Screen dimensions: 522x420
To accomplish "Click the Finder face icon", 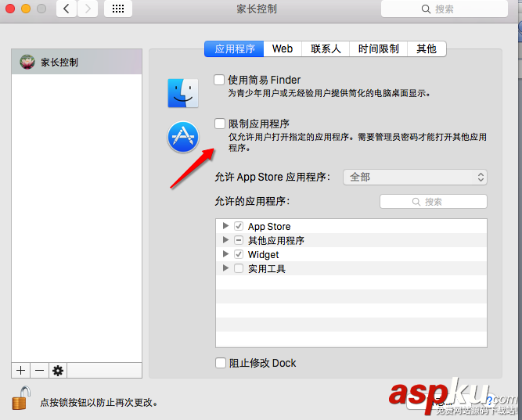I will click(x=183, y=93).
